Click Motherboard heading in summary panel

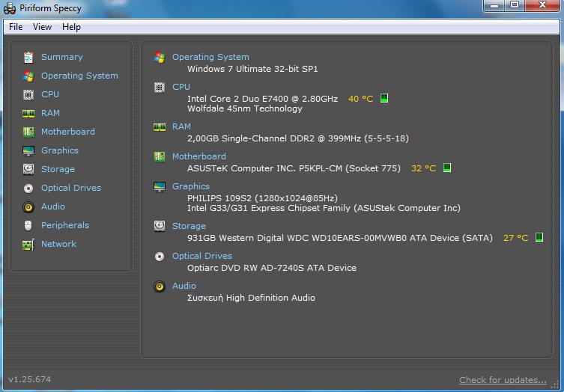click(x=199, y=156)
